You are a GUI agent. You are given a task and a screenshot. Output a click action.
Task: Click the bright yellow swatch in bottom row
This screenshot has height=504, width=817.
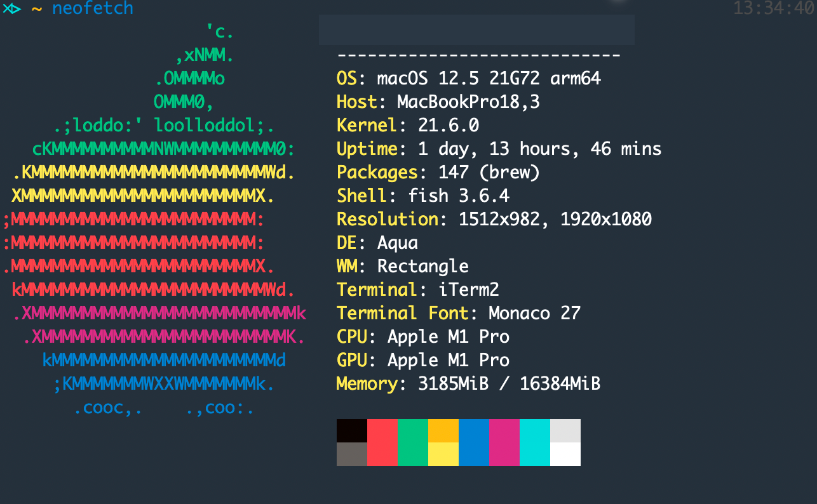[x=443, y=454]
